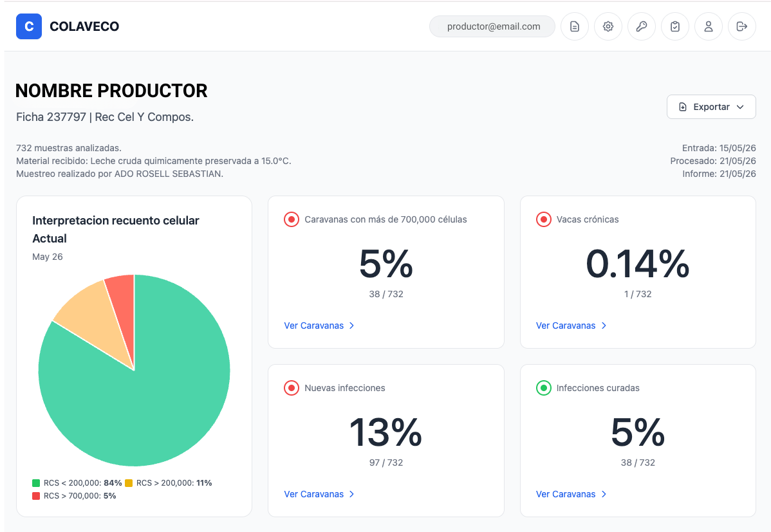
Task: Click red indicator beside Vacas crónicas
Action: pyautogui.click(x=543, y=219)
